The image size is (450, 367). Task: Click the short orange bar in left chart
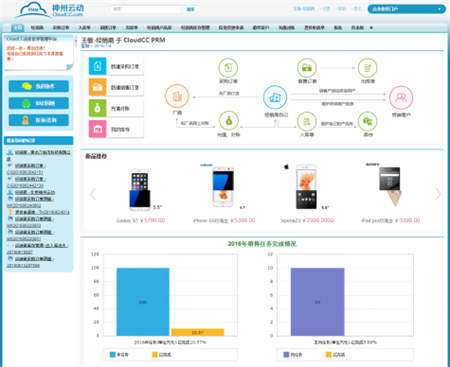tap(198, 332)
